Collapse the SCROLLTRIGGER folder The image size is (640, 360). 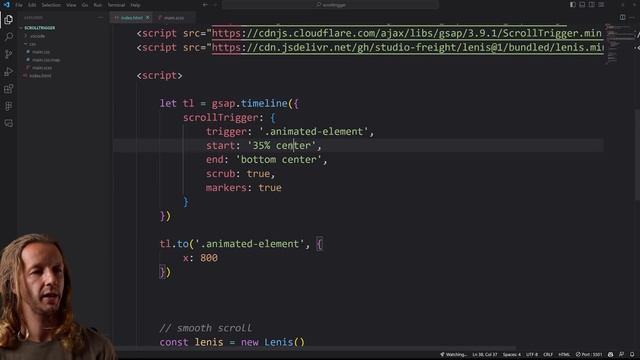pos(39,28)
